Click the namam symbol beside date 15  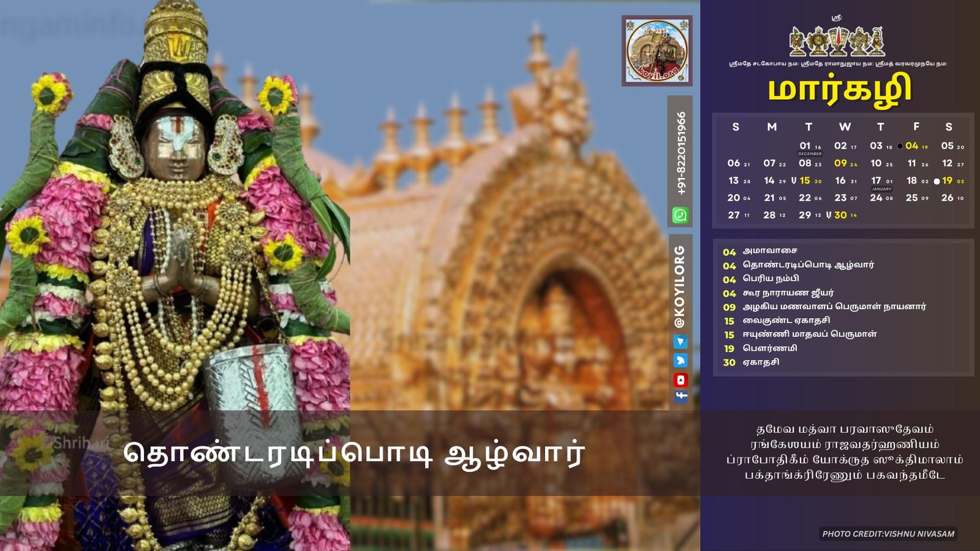coord(794,181)
